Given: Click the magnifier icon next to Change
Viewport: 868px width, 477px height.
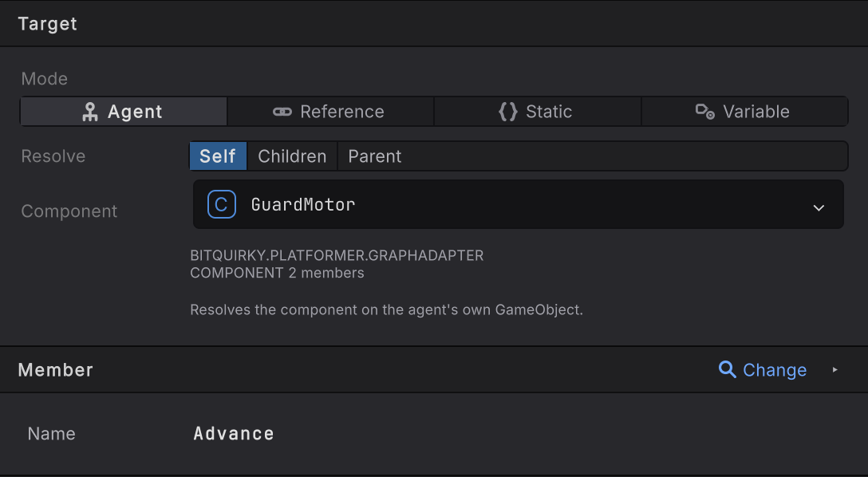Looking at the screenshot, I should click(727, 369).
